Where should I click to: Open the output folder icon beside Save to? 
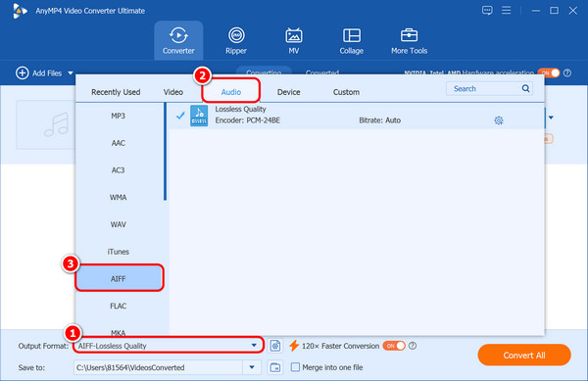[x=275, y=367]
